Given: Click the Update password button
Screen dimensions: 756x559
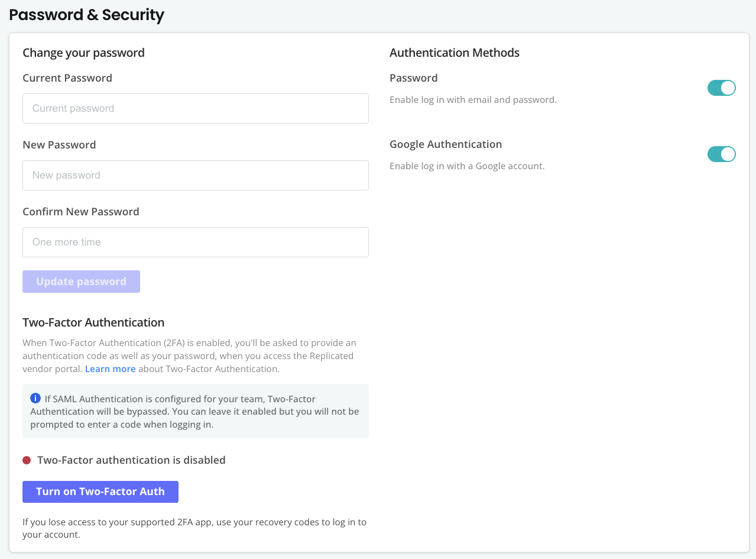Looking at the screenshot, I should tap(81, 281).
